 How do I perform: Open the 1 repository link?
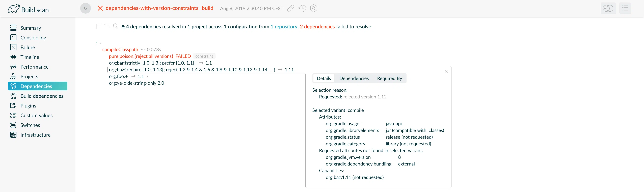click(284, 26)
